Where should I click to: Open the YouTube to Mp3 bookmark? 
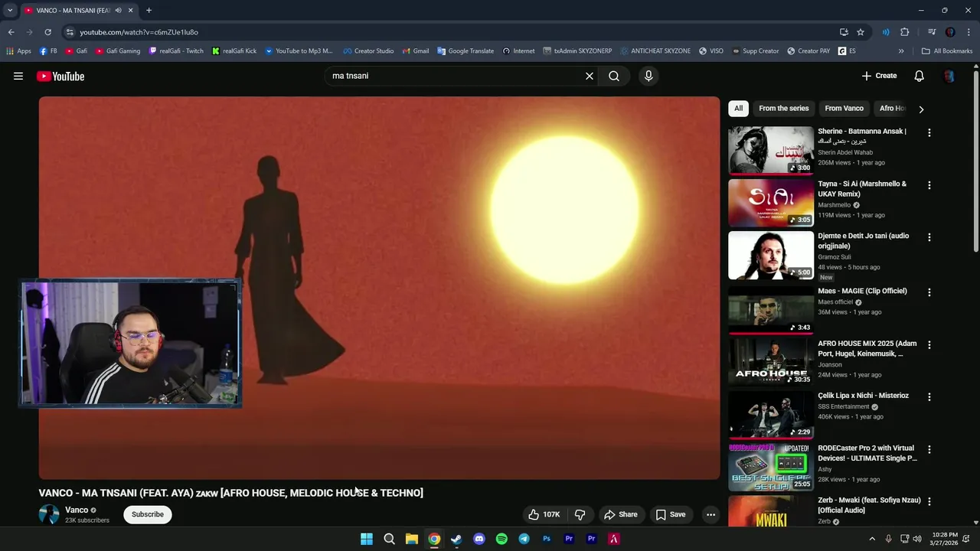pyautogui.click(x=299, y=51)
